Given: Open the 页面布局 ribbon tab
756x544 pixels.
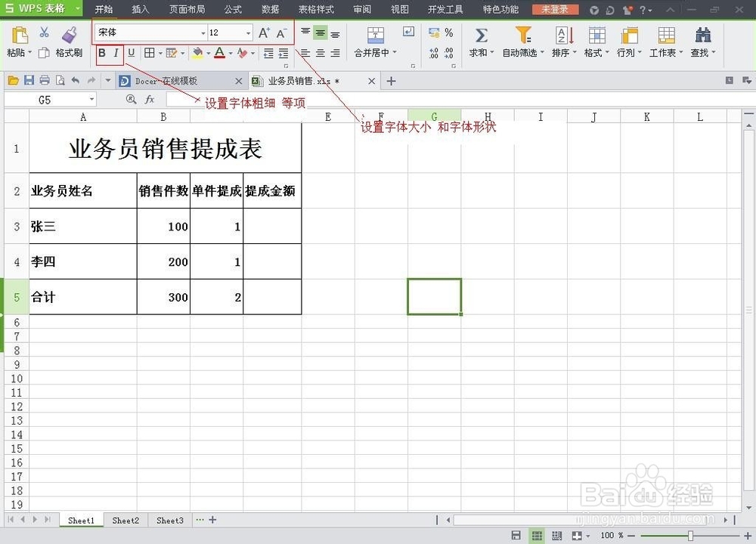Looking at the screenshot, I should (x=187, y=9).
